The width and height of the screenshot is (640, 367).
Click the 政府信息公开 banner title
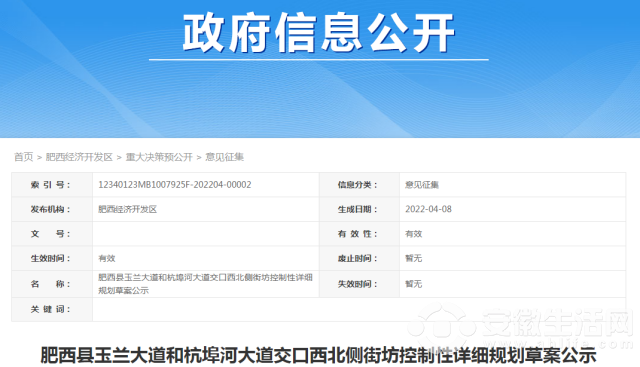click(319, 33)
